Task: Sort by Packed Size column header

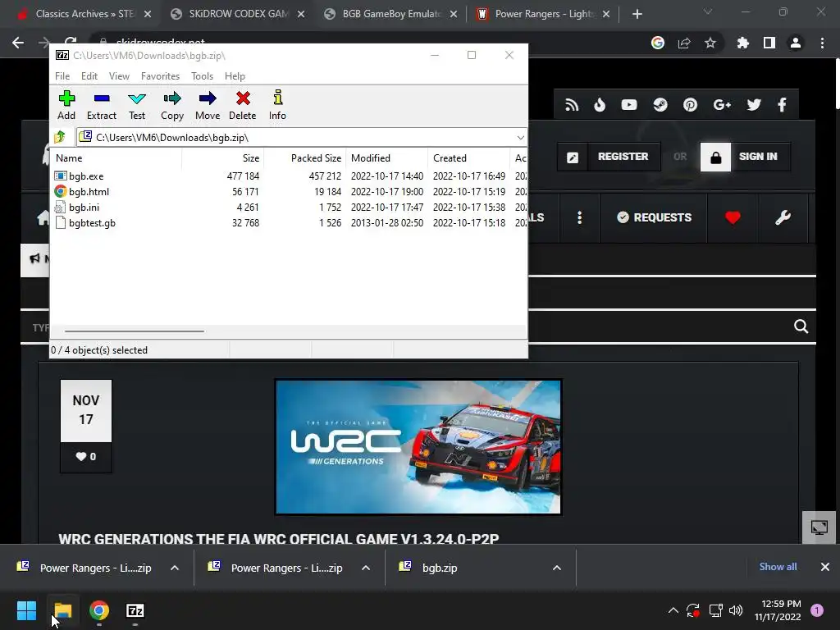Action: (x=305, y=158)
